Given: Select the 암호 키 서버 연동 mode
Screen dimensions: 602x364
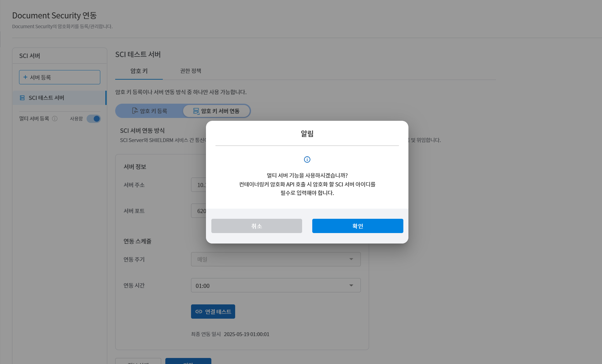Looking at the screenshot, I should pyautogui.click(x=216, y=111).
